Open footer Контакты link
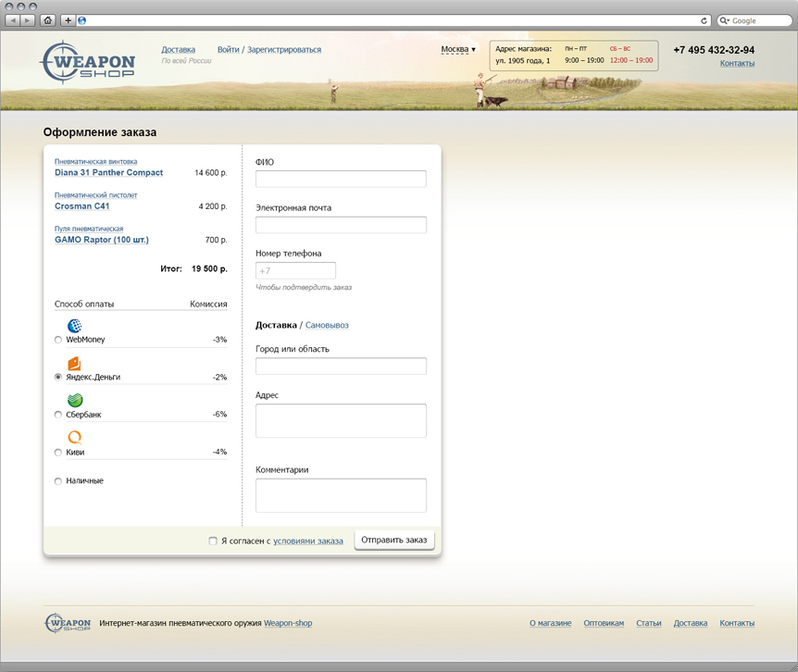 (737, 623)
